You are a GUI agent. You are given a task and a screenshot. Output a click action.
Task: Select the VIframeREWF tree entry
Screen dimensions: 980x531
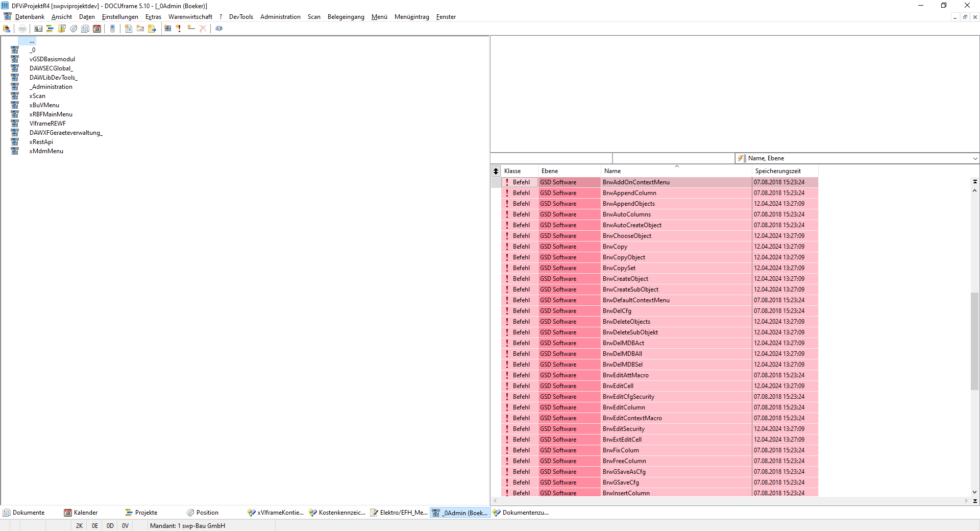tap(47, 124)
